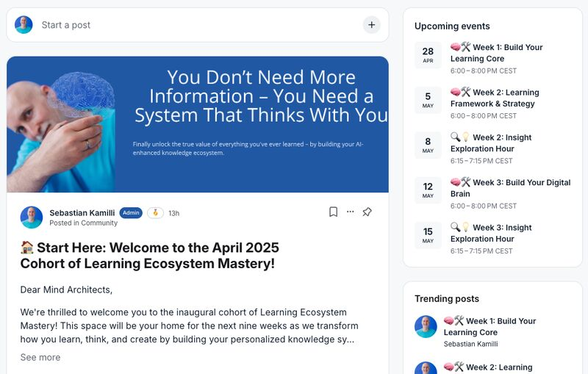Open Sebastian Kamilli's avatar on the post
This screenshot has height=374, width=588.
click(x=32, y=217)
